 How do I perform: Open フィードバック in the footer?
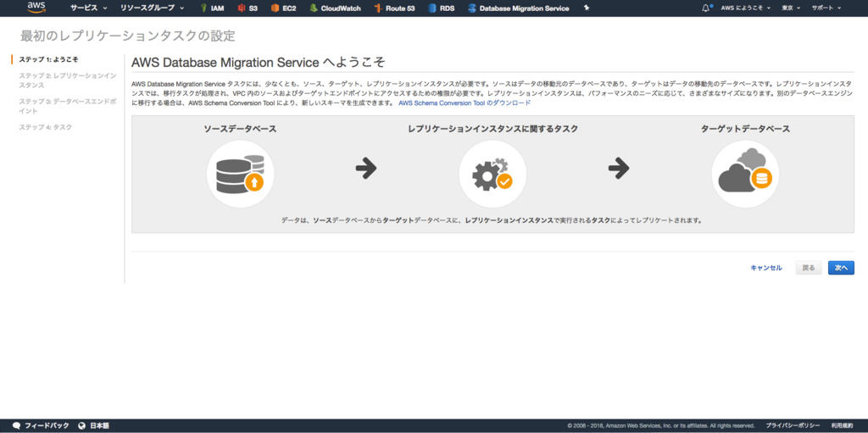pos(47,426)
